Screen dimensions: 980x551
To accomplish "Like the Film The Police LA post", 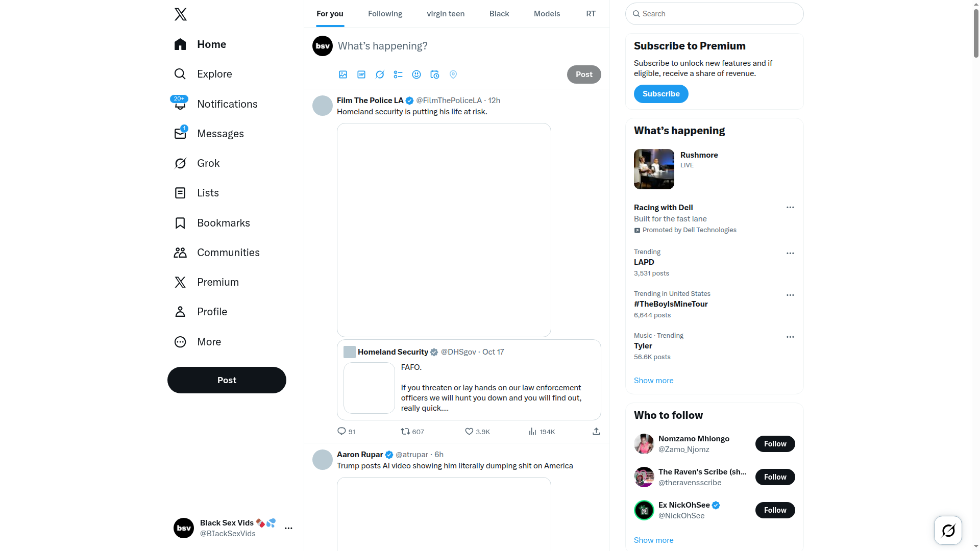I will [469, 432].
